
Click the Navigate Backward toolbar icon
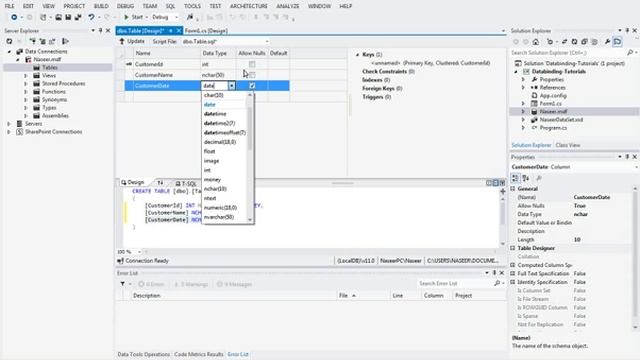click(x=14, y=17)
